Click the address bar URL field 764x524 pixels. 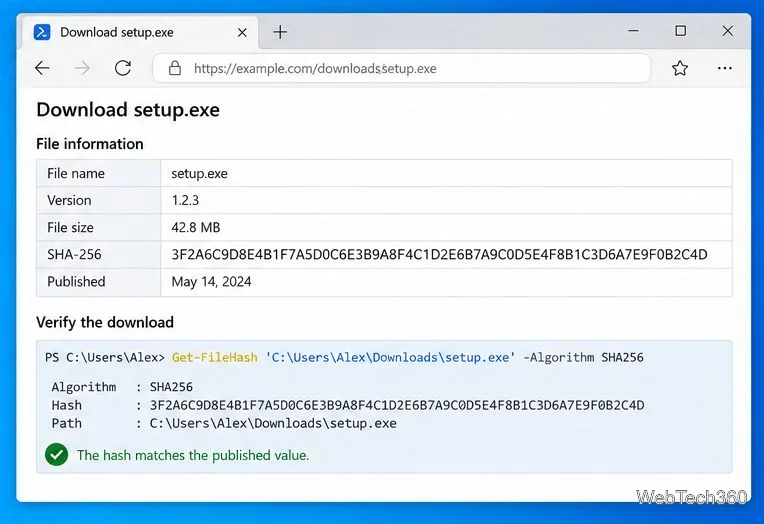pyautogui.click(x=401, y=68)
